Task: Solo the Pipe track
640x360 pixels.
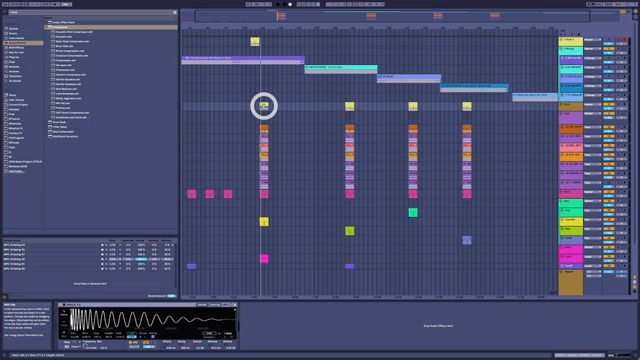Action: pos(618,229)
